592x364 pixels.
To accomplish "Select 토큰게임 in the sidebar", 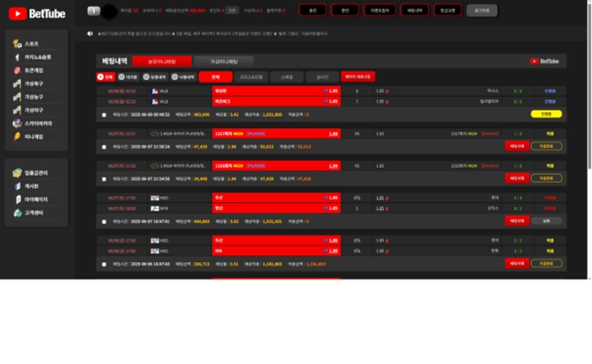I will [33, 71].
